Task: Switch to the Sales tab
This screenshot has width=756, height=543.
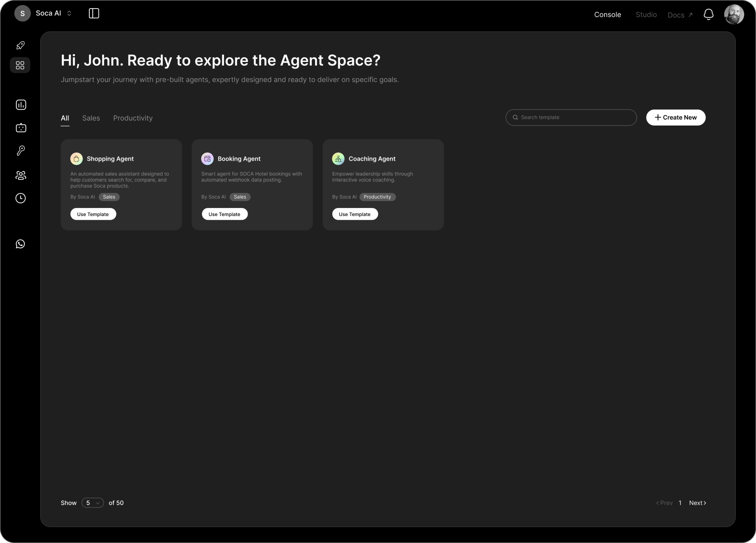Action: (91, 118)
